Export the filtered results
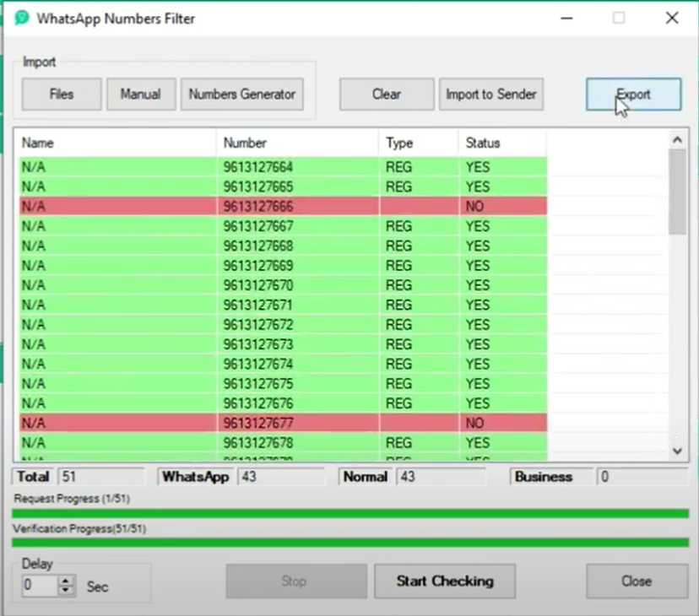Screen dimensions: 699x616 [633, 95]
